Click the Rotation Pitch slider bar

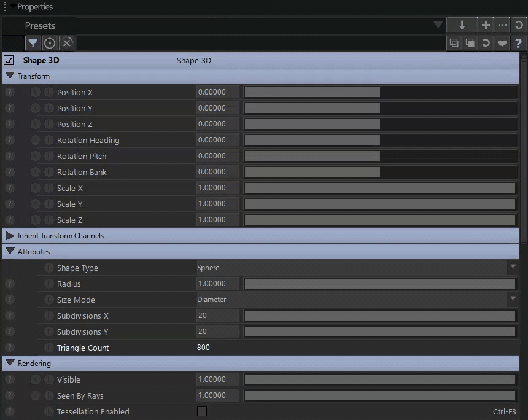click(x=381, y=156)
